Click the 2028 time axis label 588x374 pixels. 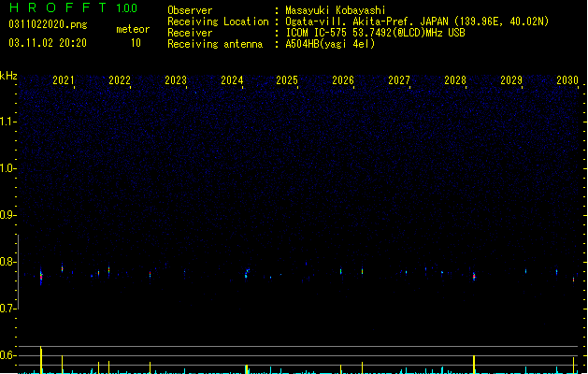point(455,80)
